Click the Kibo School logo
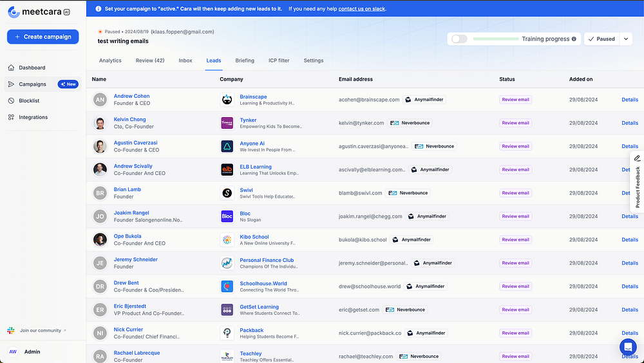 pyautogui.click(x=227, y=239)
